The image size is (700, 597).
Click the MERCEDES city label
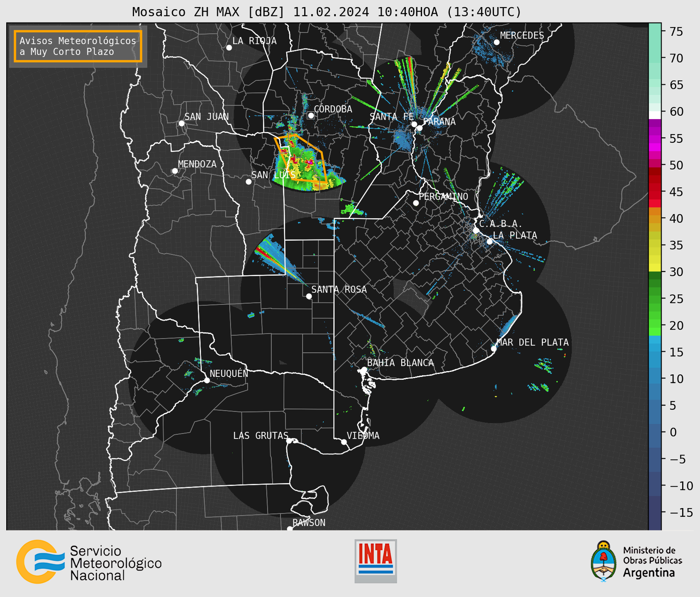[x=522, y=35]
